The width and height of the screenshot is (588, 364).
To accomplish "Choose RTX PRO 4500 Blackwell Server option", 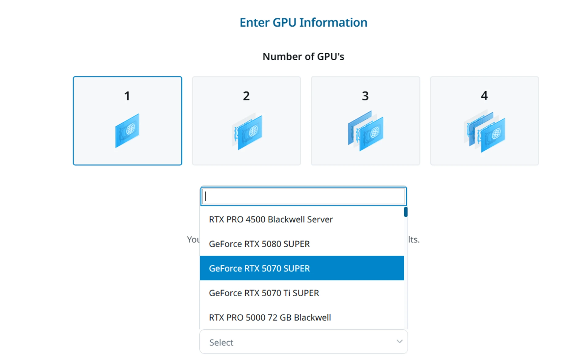I will point(302,219).
